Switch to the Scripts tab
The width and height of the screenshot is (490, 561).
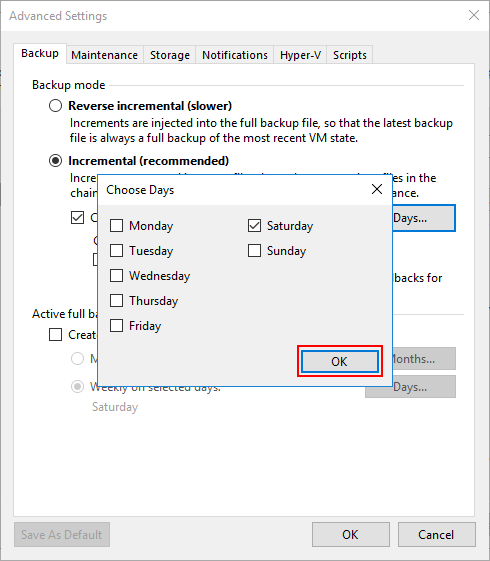click(350, 55)
